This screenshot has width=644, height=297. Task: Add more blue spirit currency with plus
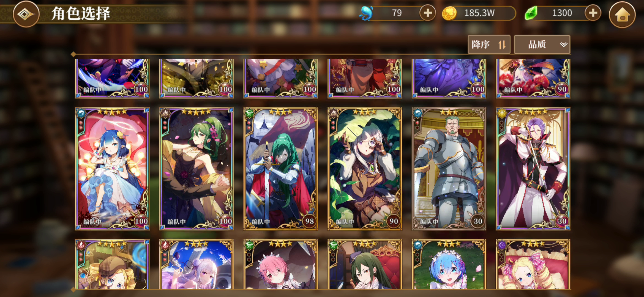[427, 13]
